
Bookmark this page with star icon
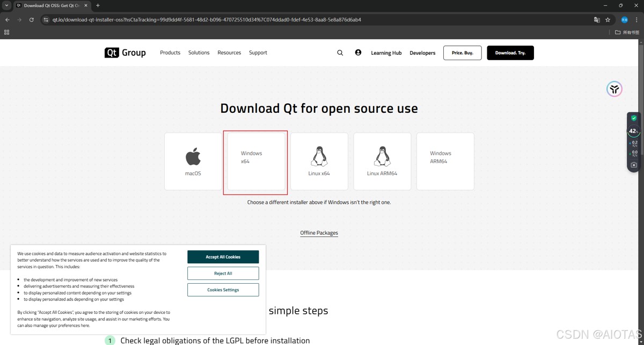pos(608,20)
